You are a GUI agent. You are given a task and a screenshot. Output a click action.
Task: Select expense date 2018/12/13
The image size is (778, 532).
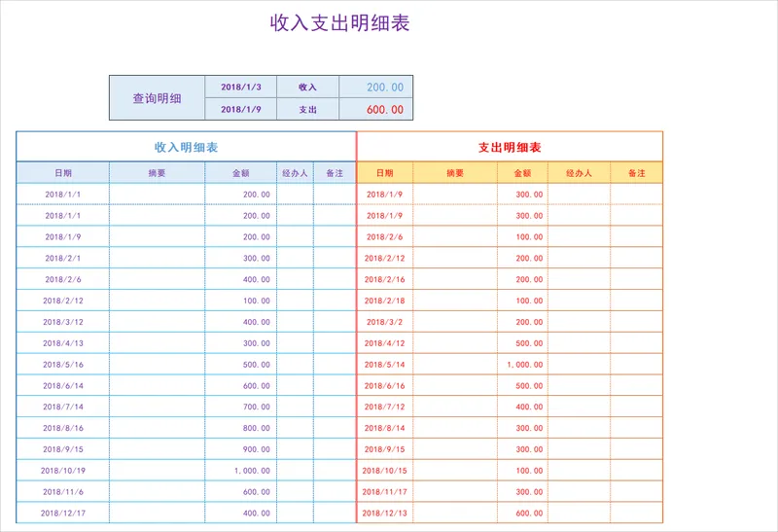[x=384, y=514]
